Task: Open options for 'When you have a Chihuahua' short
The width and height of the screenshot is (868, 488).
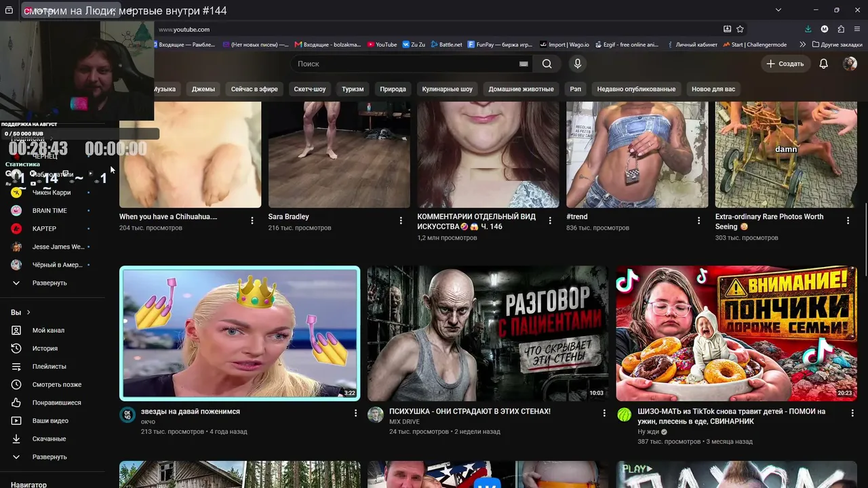Action: click(252, 220)
